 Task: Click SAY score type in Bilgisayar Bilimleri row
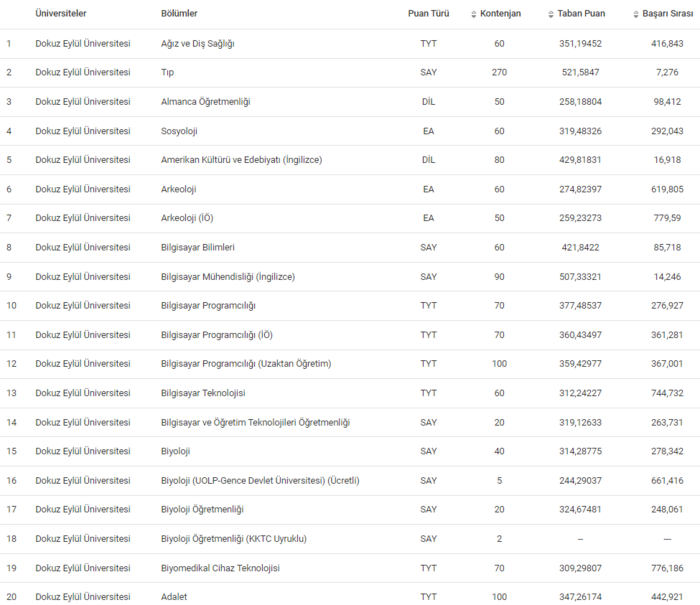pos(428,247)
